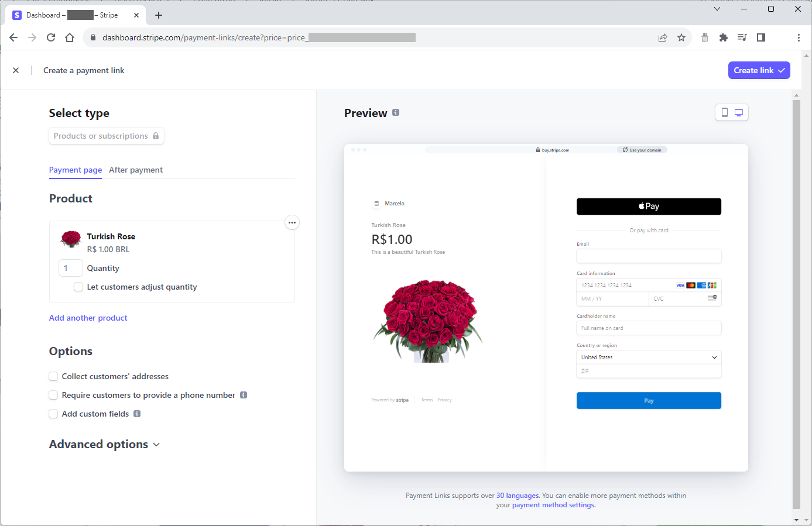Switch preview to mobile view

tap(725, 111)
